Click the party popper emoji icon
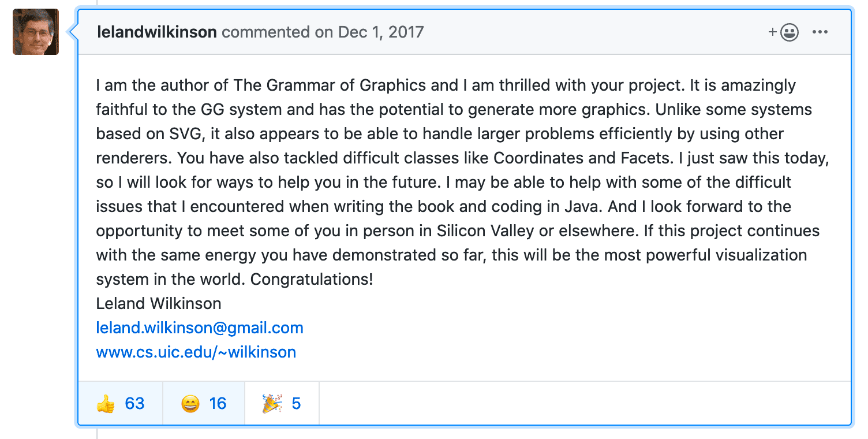Screen dimensions: 868x439 click(272, 404)
